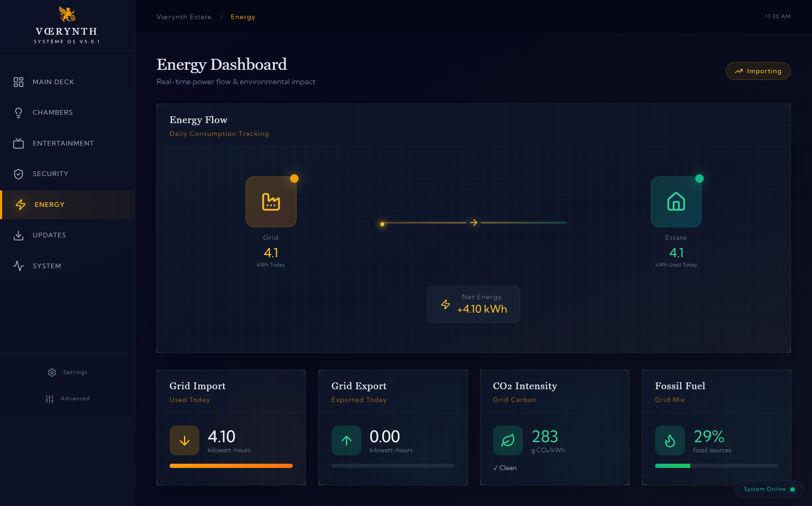Open the Main Deck menu item
The width and height of the screenshot is (812, 506).
[53, 82]
